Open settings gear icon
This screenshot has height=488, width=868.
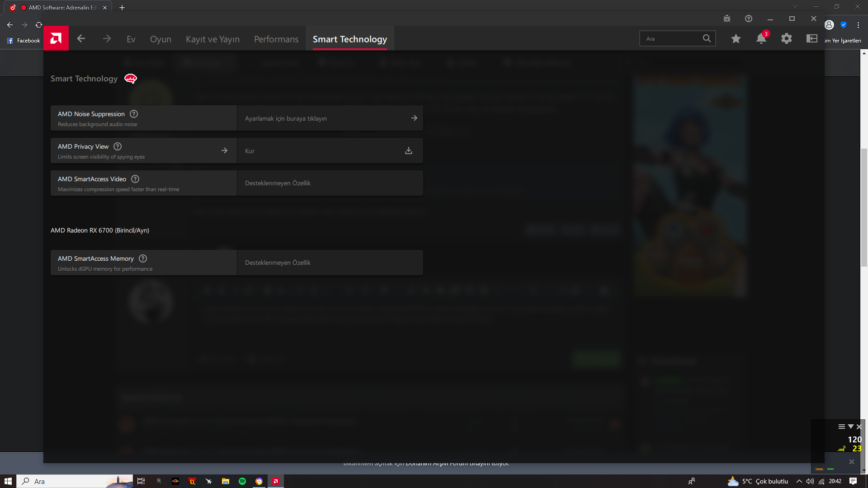[787, 39]
